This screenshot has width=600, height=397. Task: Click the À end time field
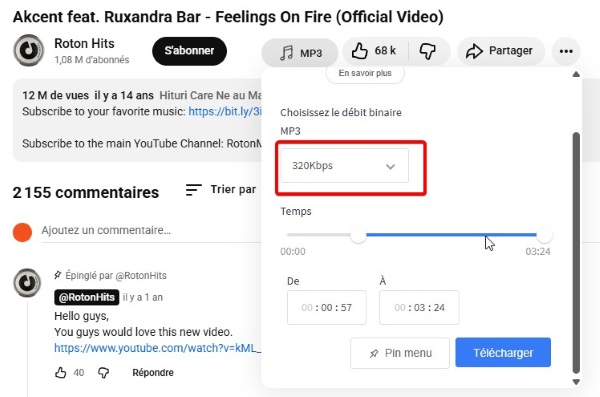click(x=419, y=307)
